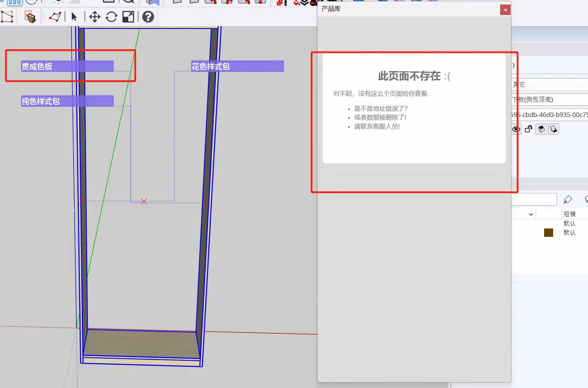
Task: Toggle the cast shadows cube icon
Action: point(541,130)
